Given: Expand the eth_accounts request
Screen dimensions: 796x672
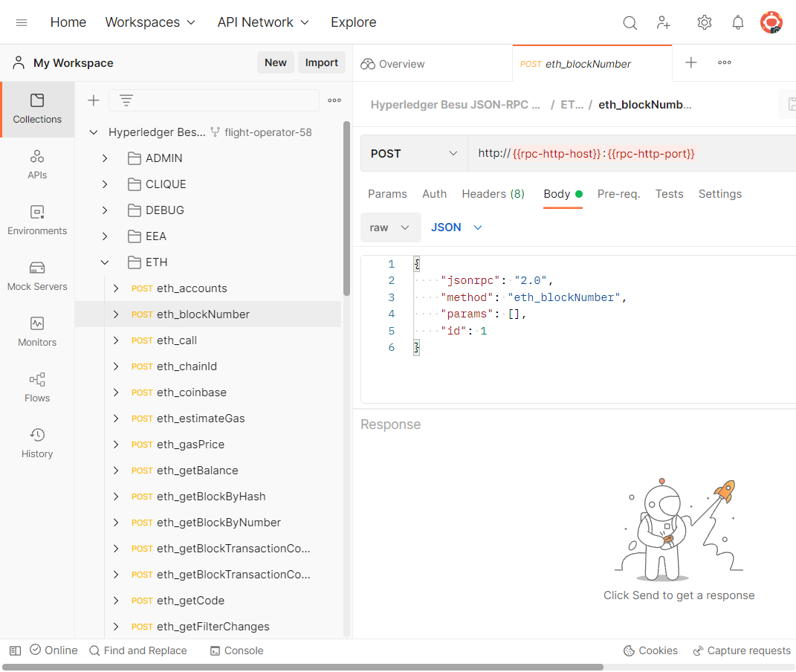Looking at the screenshot, I should click(x=116, y=288).
